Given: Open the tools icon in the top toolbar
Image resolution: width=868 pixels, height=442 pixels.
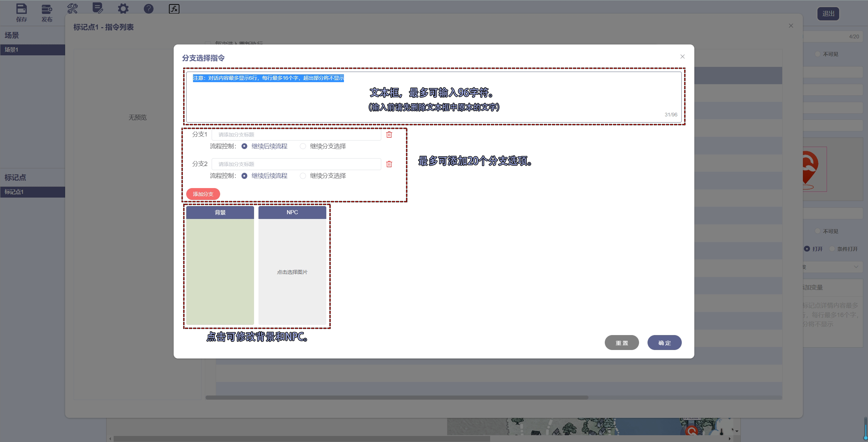Looking at the screenshot, I should tap(72, 8).
